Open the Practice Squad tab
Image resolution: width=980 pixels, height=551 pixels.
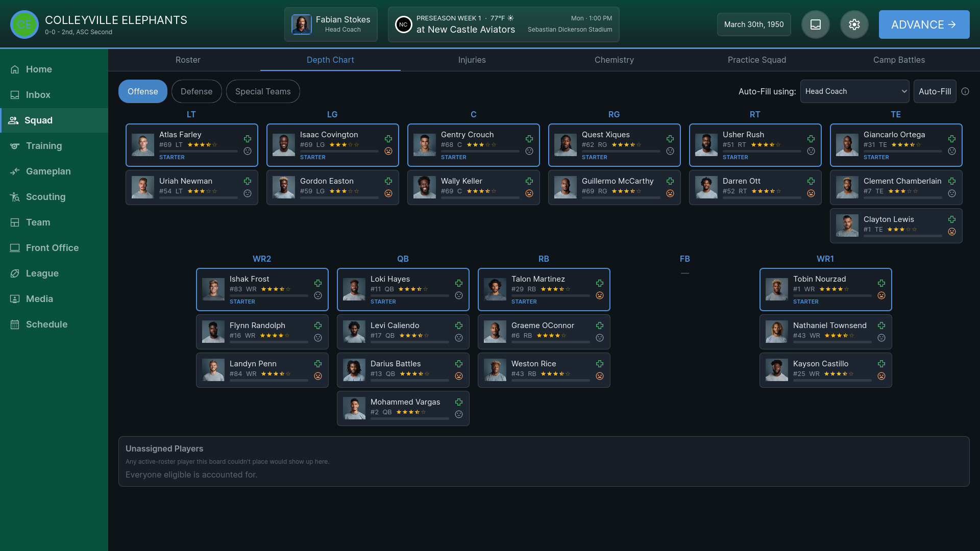(756, 60)
